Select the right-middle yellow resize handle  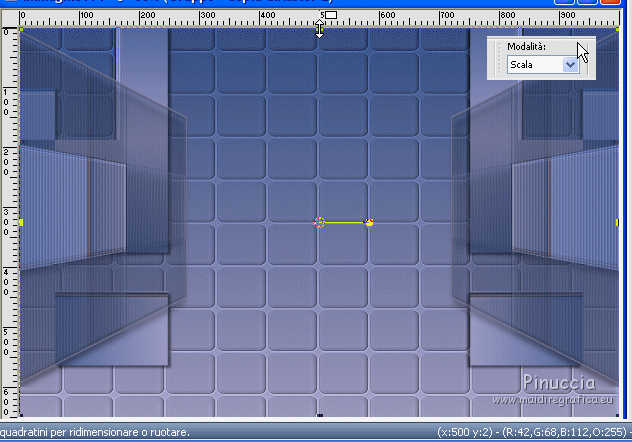pos(617,222)
